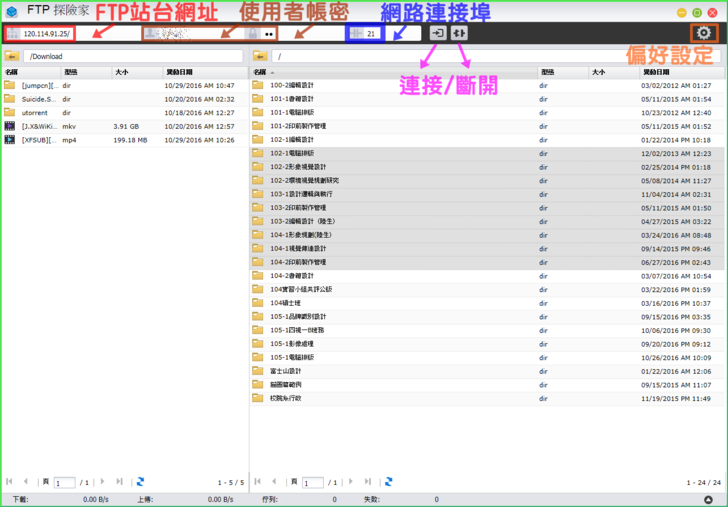Click the local path field showing /Download
The image size is (728, 507).
tap(130, 57)
